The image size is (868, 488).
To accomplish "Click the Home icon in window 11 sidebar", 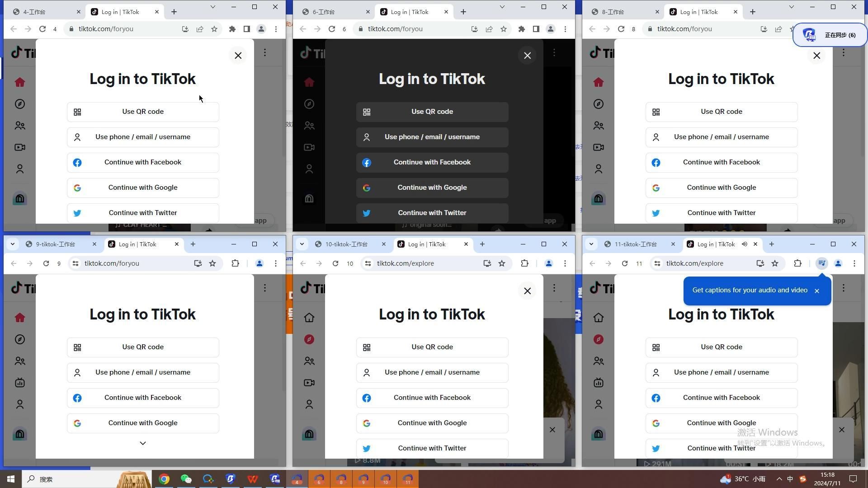I will click(x=599, y=318).
